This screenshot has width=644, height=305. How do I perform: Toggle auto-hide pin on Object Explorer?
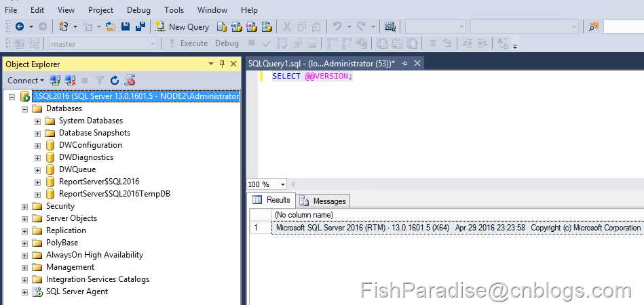coord(222,64)
